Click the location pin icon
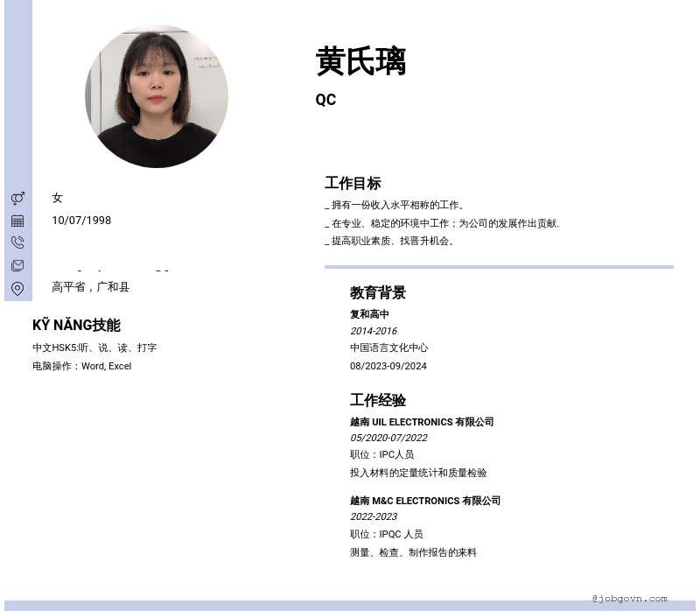Screen dimensions: 700x611 point(17,288)
